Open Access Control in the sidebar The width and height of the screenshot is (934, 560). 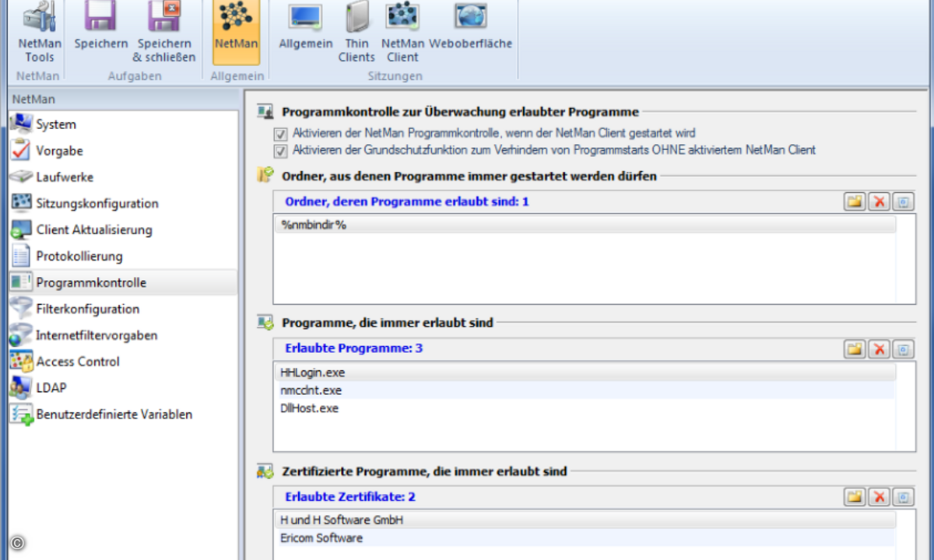[x=123, y=362]
